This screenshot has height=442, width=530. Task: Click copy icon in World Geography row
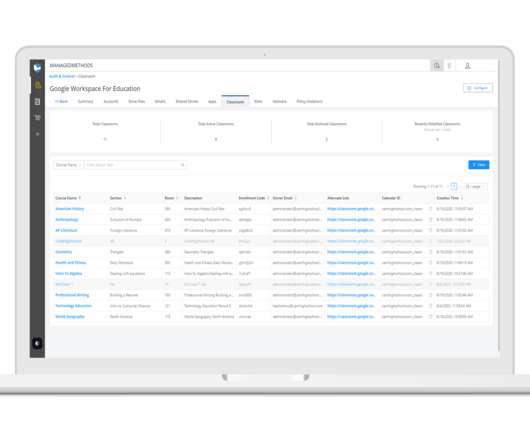coord(431,317)
